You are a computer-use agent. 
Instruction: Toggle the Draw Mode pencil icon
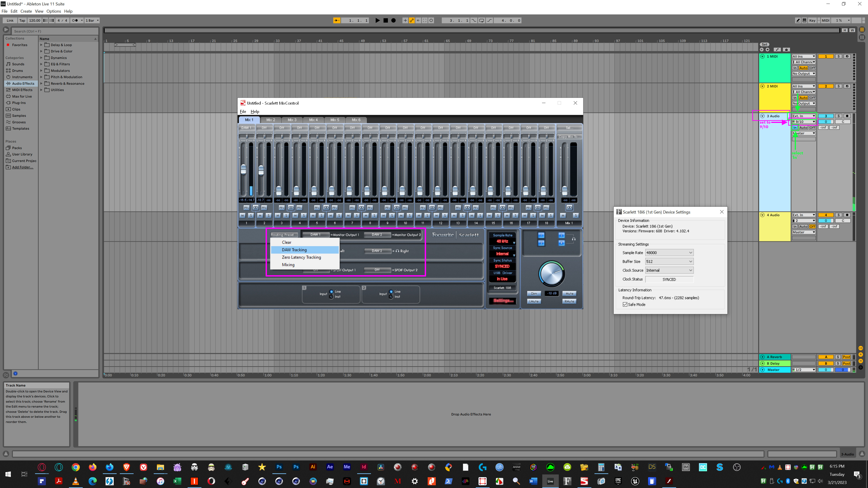[x=798, y=21]
